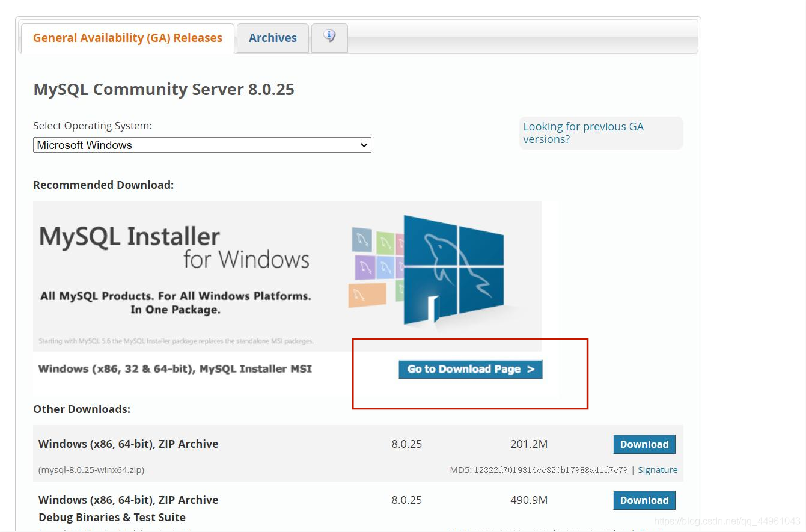Follow the 'Looking for previous GA versions?' link

583,133
